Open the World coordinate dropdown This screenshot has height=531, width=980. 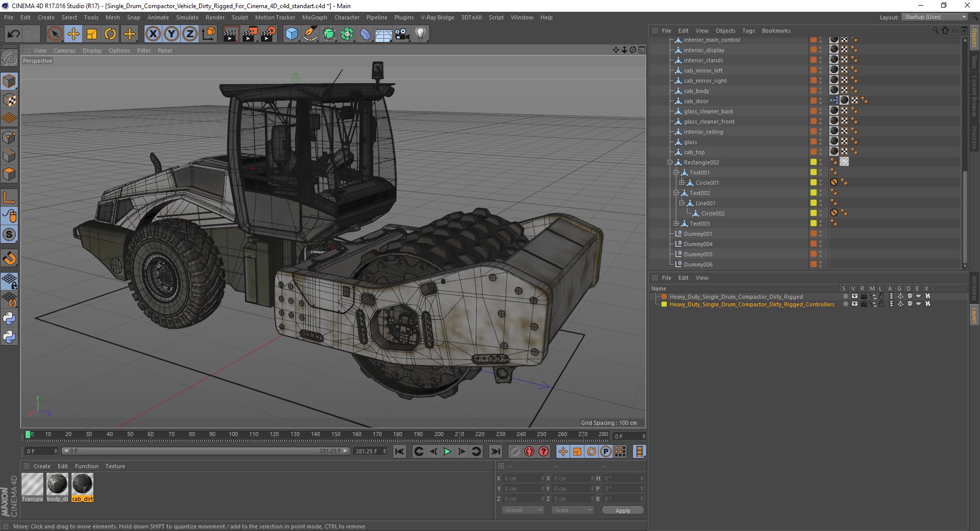[x=523, y=510]
